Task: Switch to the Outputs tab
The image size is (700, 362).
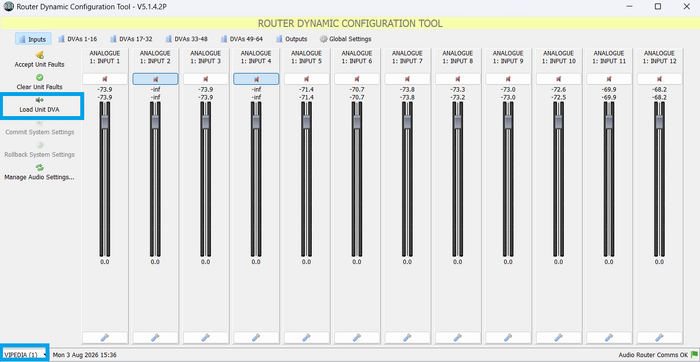Action: pyautogui.click(x=292, y=39)
